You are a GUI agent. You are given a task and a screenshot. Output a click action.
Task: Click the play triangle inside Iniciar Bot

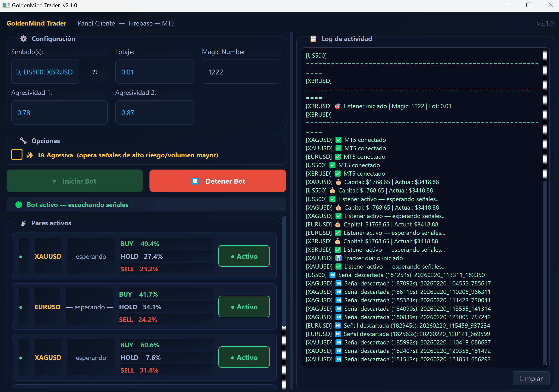pos(55,181)
